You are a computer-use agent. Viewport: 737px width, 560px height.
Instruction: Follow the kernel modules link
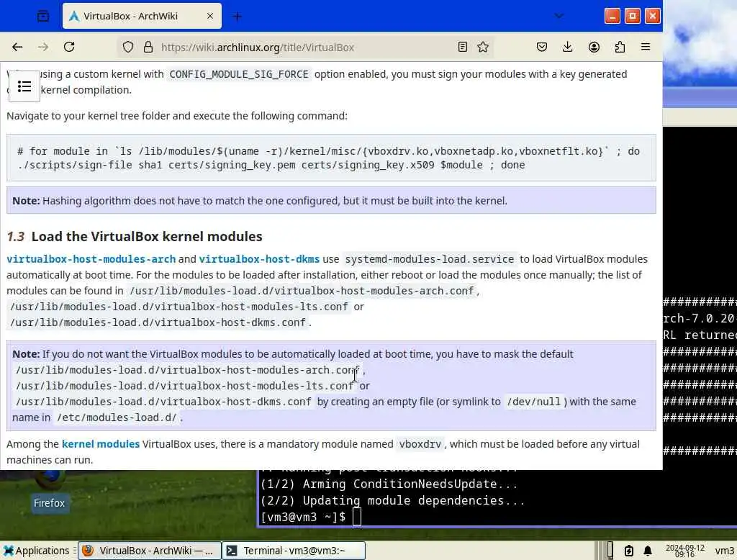[x=101, y=444]
